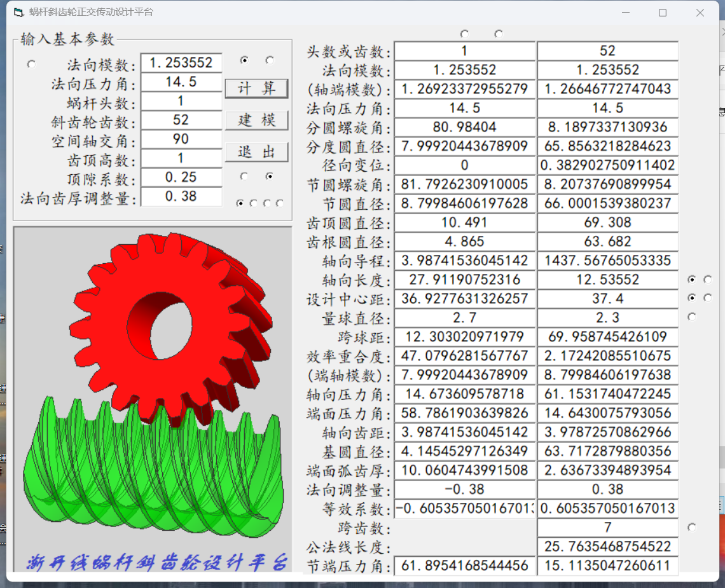Select the radio button before the 法向模数 input label
The width and height of the screenshot is (725, 588).
click(31, 64)
